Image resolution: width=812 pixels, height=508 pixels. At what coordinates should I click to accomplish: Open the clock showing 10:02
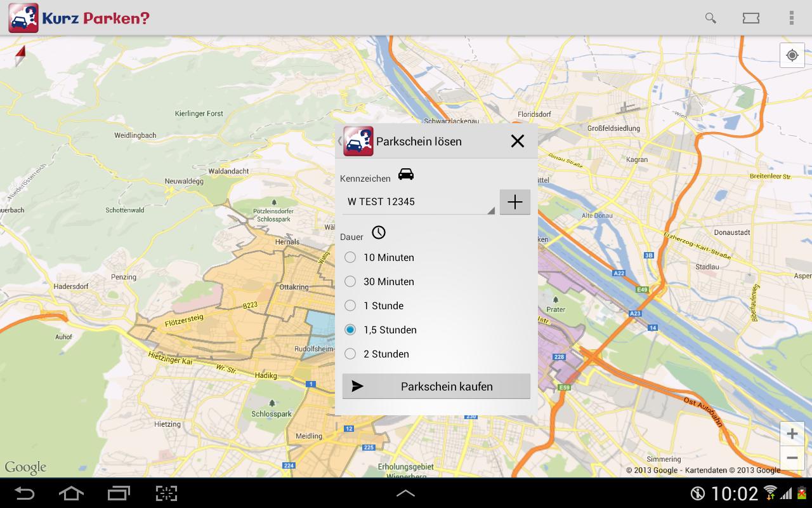coord(735,493)
